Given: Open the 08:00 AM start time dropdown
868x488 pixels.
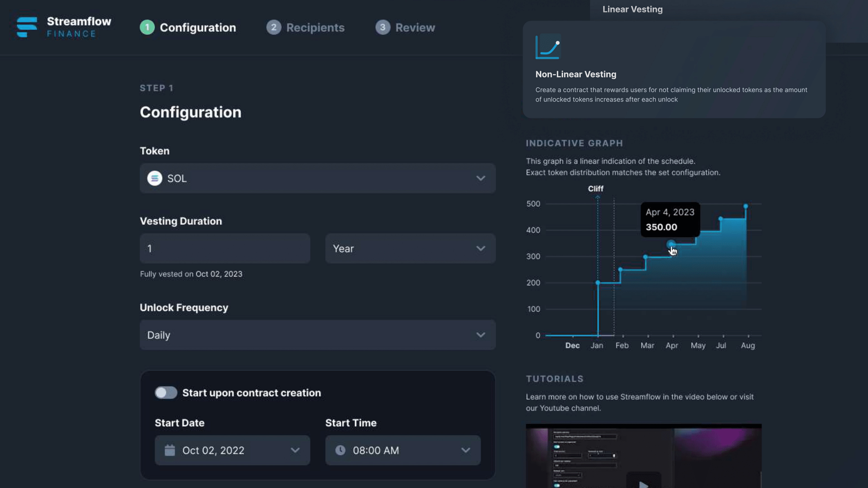Looking at the screenshot, I should point(403,450).
